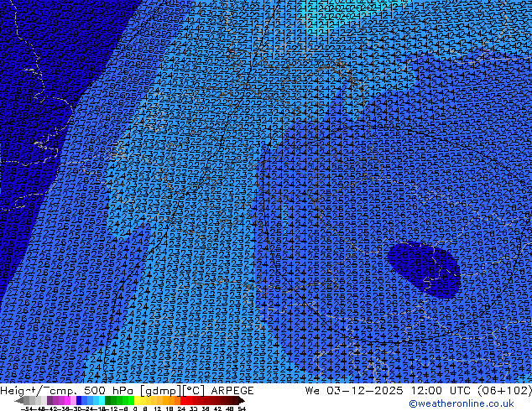Viewport: 532px width, 411px height.
Task: Select the orange legend swatch
Action: (177, 400)
